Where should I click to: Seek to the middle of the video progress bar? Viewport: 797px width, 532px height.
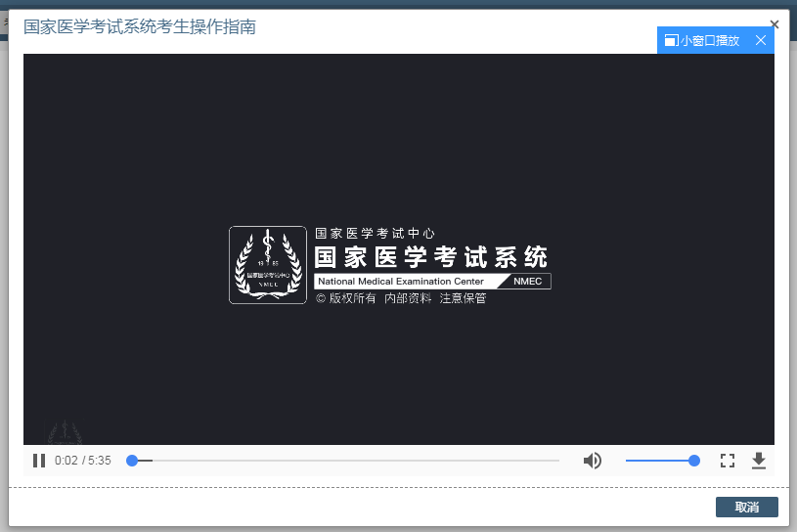pos(344,461)
